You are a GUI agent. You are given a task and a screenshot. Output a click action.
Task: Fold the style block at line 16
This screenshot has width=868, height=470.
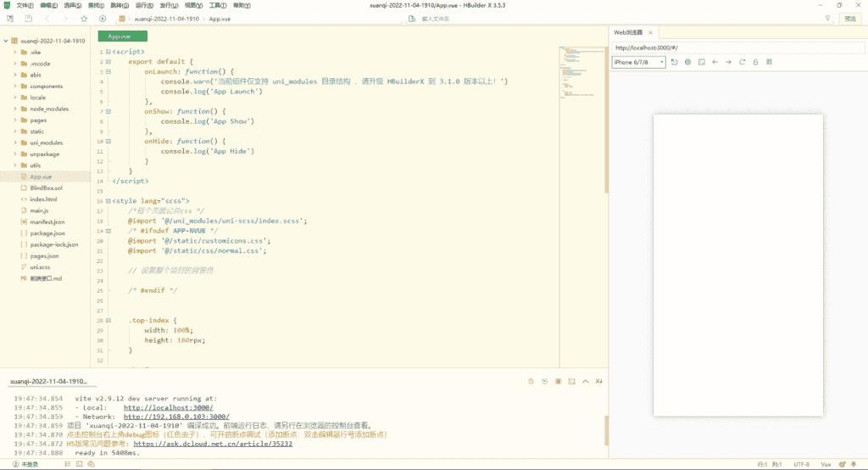coord(108,201)
